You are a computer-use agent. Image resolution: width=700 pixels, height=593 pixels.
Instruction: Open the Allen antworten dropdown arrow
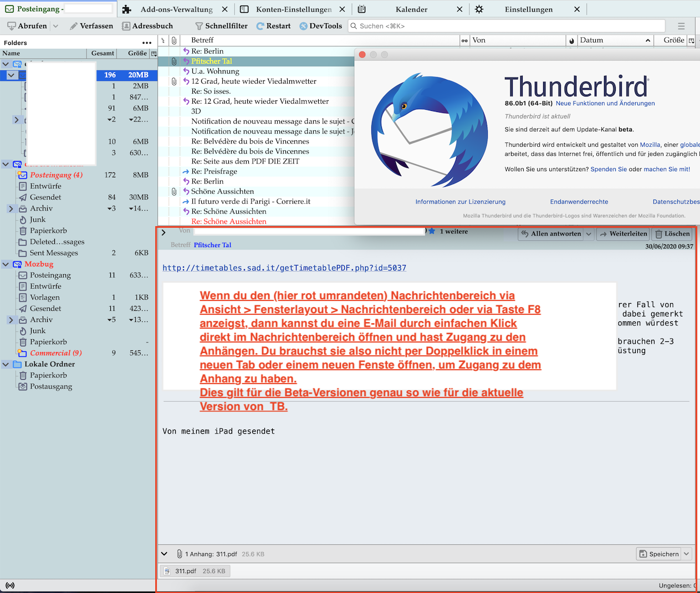(589, 234)
